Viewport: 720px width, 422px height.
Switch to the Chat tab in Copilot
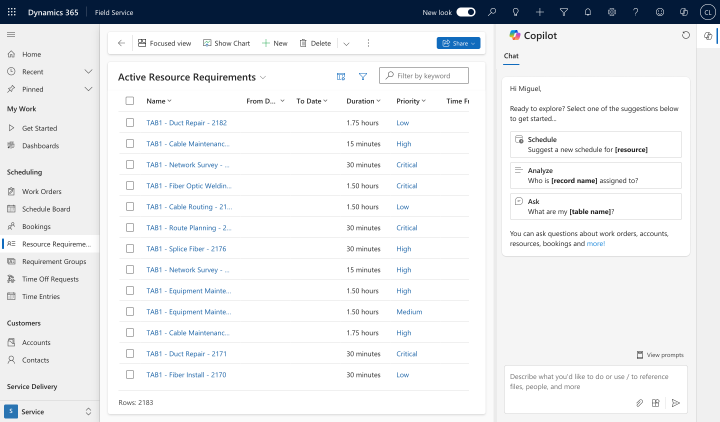click(511, 56)
